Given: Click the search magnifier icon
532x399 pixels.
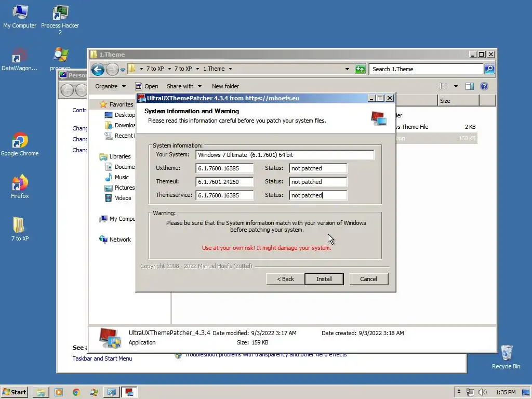Looking at the screenshot, I should 489,69.
